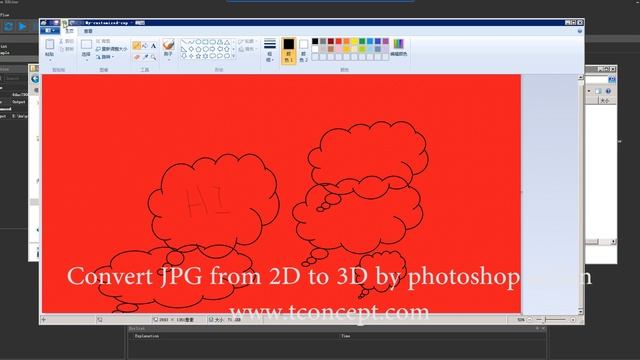This screenshot has width=640, height=360.
Task: Open the Paste dropdown arrow
Action: [50, 60]
